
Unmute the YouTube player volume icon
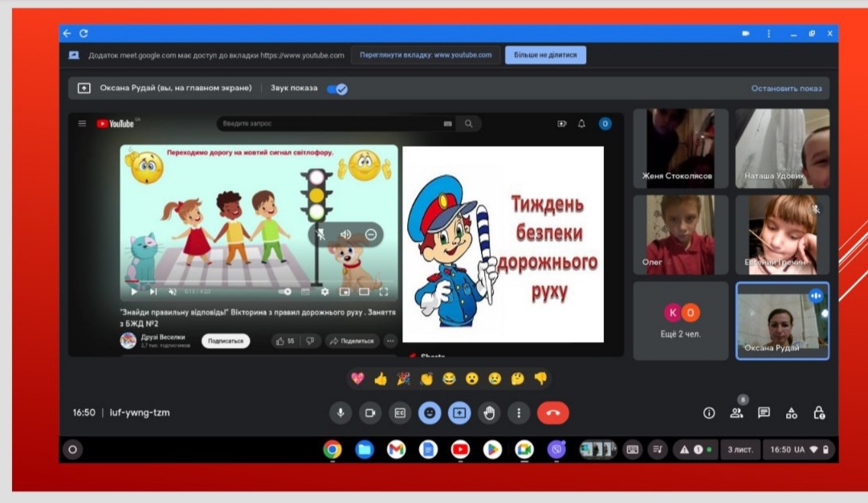click(x=173, y=292)
